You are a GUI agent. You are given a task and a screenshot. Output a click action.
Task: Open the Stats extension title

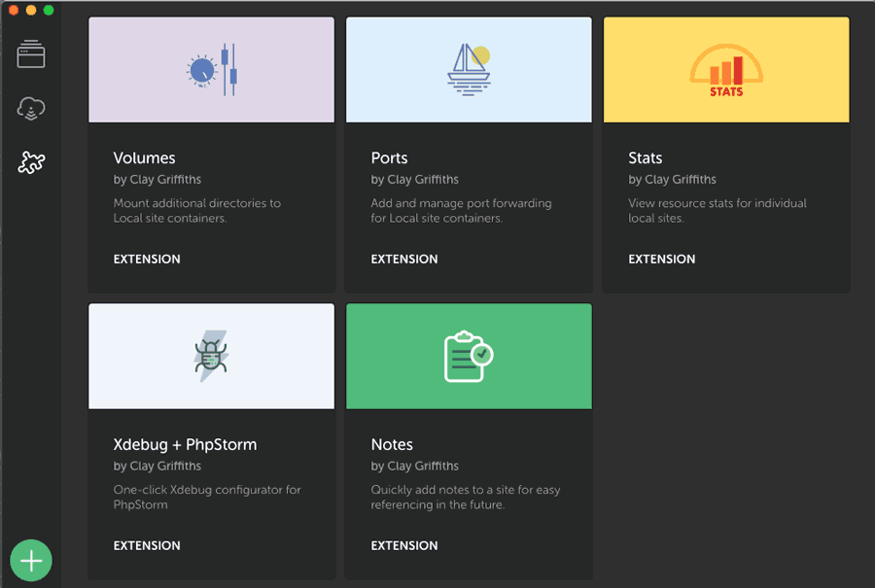(x=645, y=158)
